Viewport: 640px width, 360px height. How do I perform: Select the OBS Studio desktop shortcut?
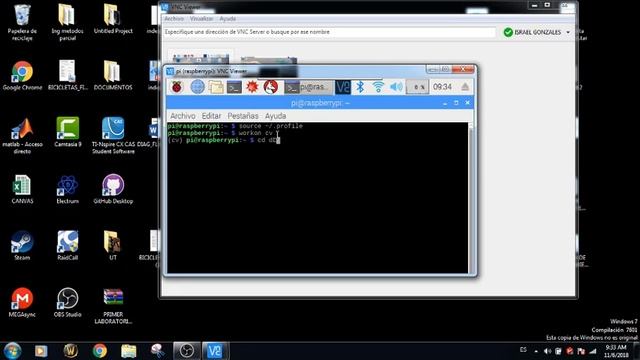(67, 302)
